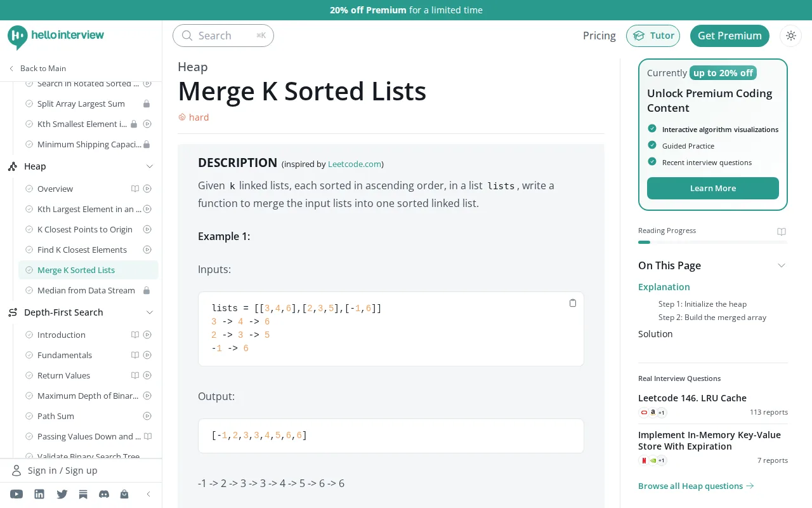This screenshot has height=508, width=812.
Task: Open the Leetcode.com link
Action: [355, 164]
